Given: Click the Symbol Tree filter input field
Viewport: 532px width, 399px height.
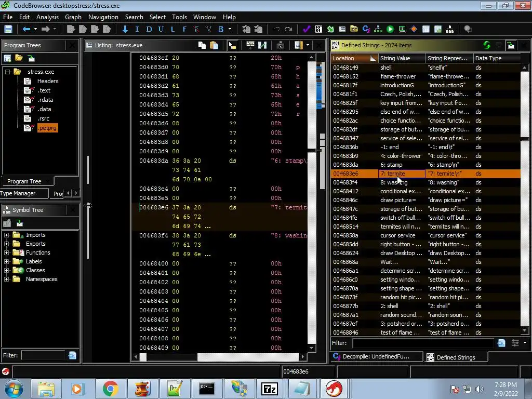Looking at the screenshot, I should point(43,355).
